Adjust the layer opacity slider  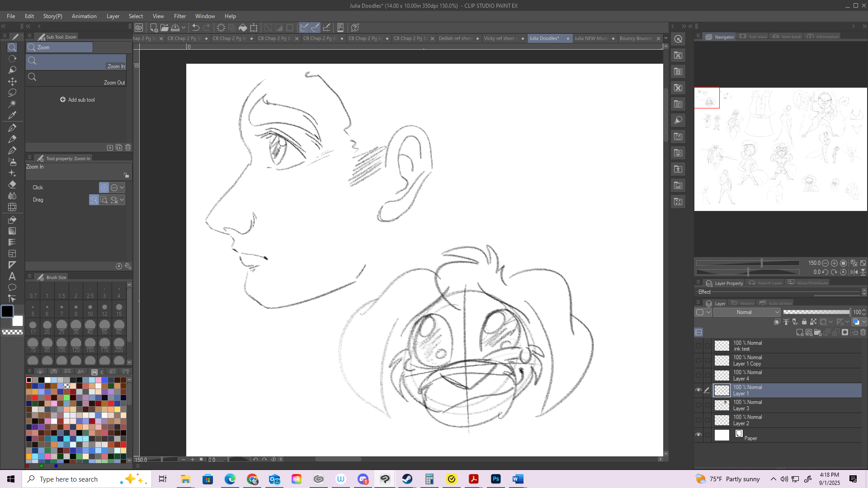coord(816,312)
